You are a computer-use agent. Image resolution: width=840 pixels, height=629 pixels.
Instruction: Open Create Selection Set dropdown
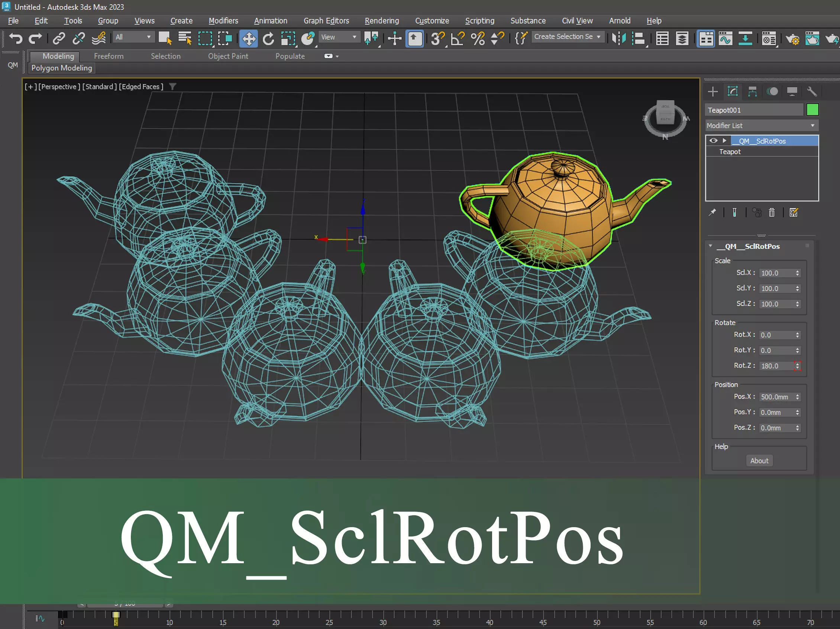[x=568, y=36]
